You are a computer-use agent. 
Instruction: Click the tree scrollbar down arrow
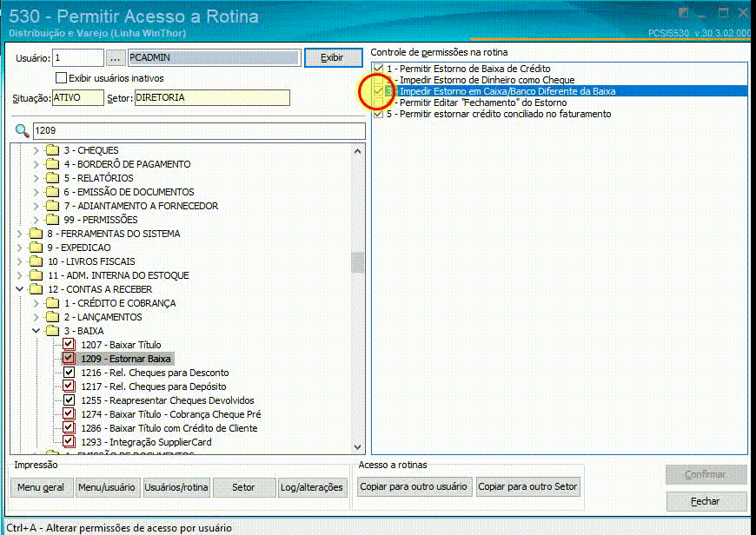coord(357,446)
